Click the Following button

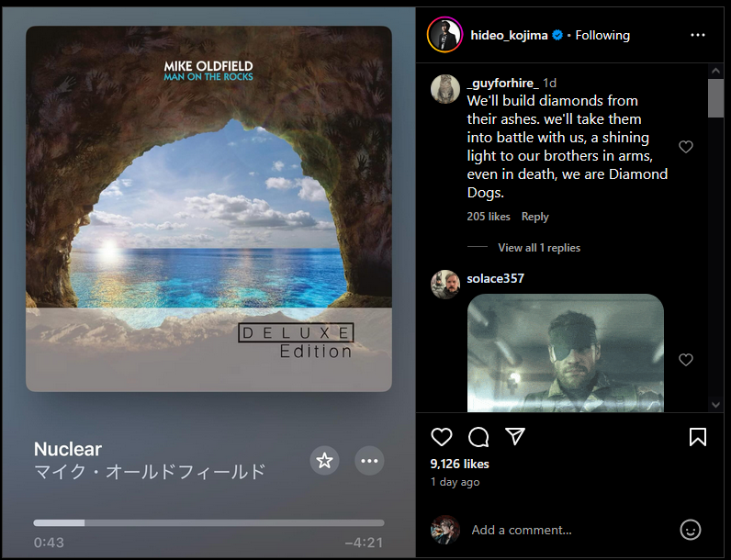coord(602,36)
